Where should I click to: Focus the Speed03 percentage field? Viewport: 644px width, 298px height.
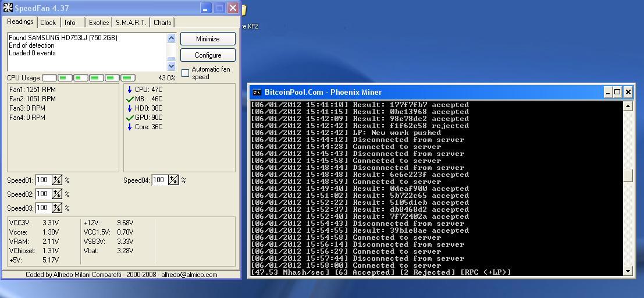coord(44,208)
